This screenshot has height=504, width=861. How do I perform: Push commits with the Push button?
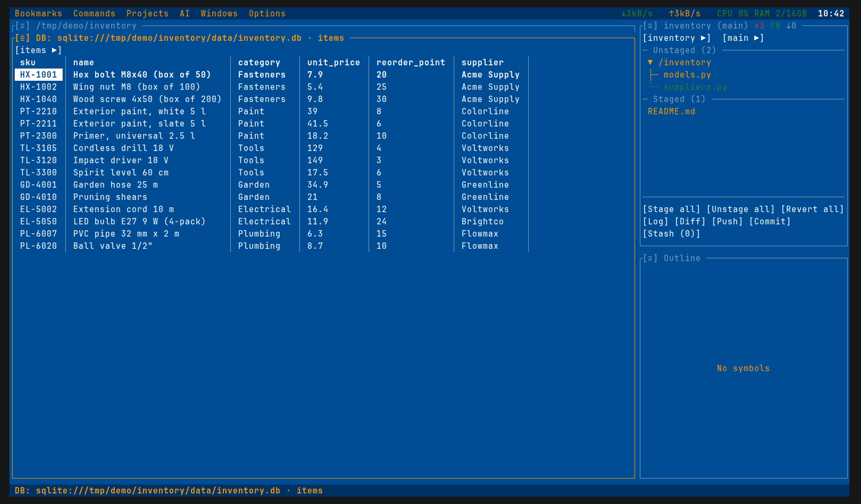[x=727, y=222]
